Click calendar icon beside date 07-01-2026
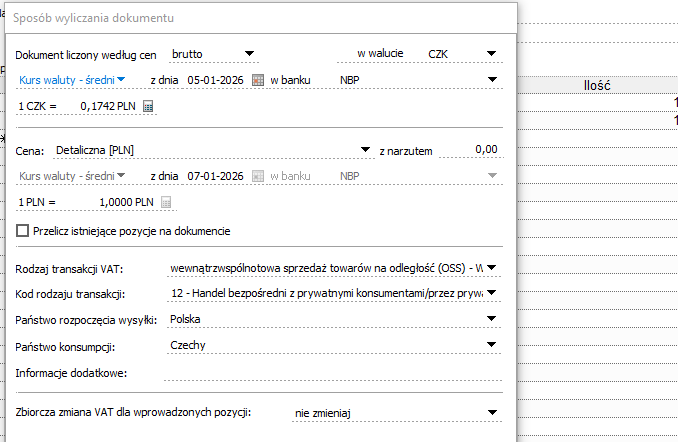This screenshot has width=678, height=442. [x=257, y=176]
